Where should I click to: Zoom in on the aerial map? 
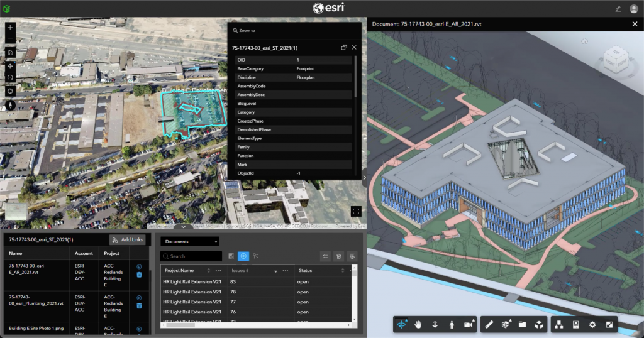click(10, 28)
